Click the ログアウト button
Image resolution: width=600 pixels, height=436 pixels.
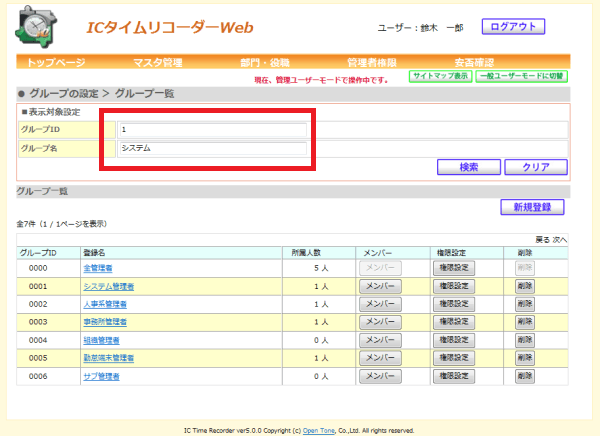513,26
